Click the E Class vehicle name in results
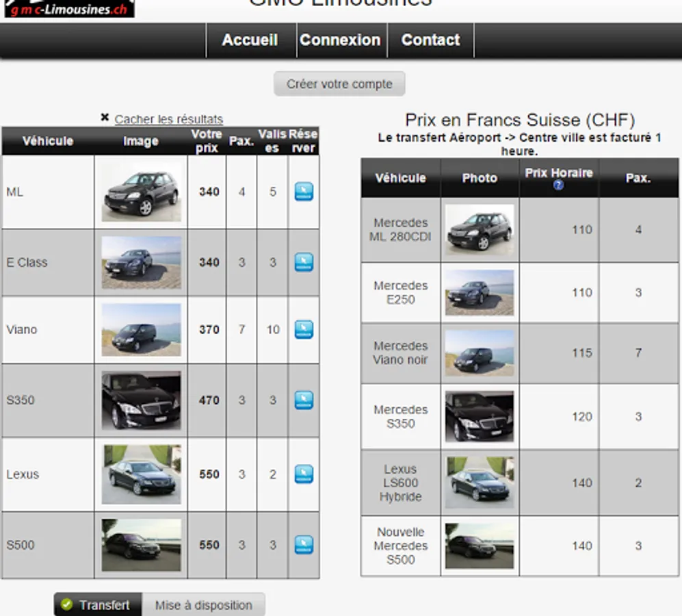This screenshot has width=682, height=616. pos(27,263)
